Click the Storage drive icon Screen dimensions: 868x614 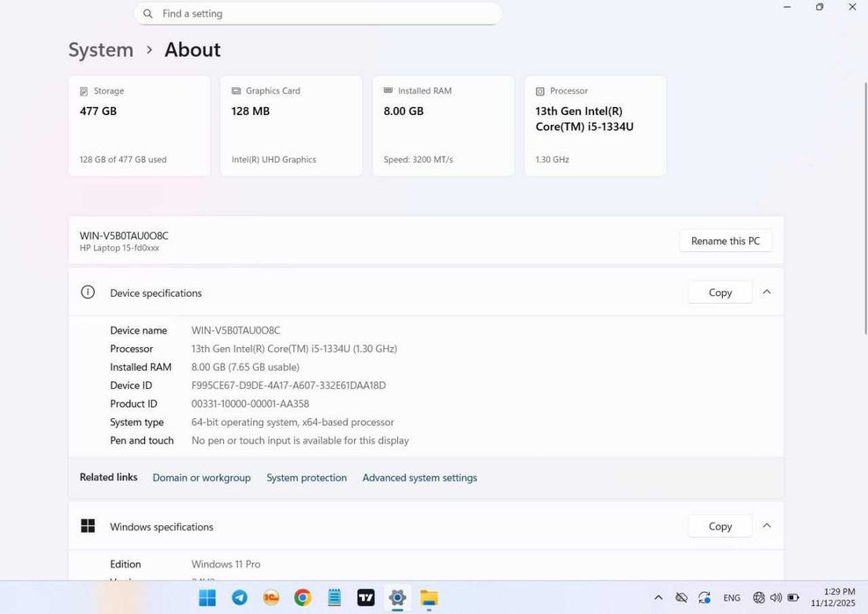84,91
